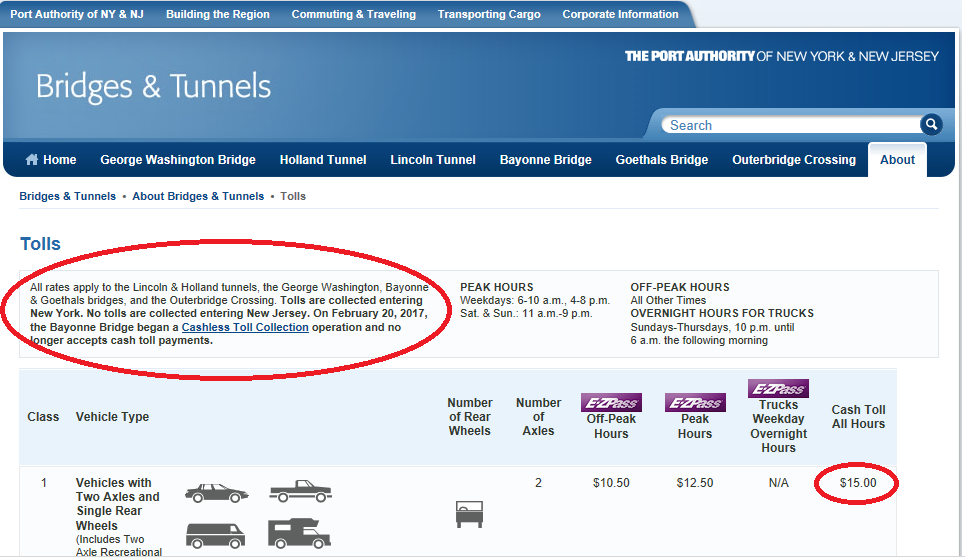Select the About tab
965x557 pixels.
click(897, 159)
